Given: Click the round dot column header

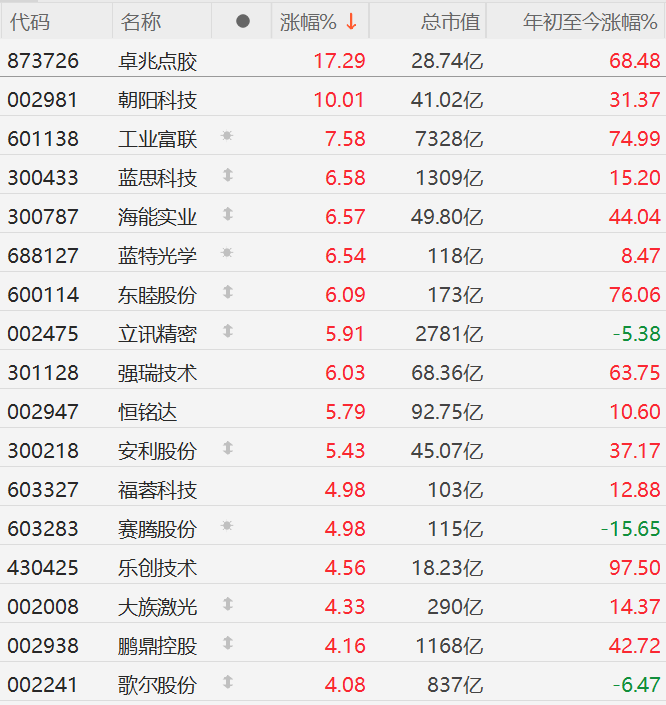Looking at the screenshot, I should [x=243, y=21].
